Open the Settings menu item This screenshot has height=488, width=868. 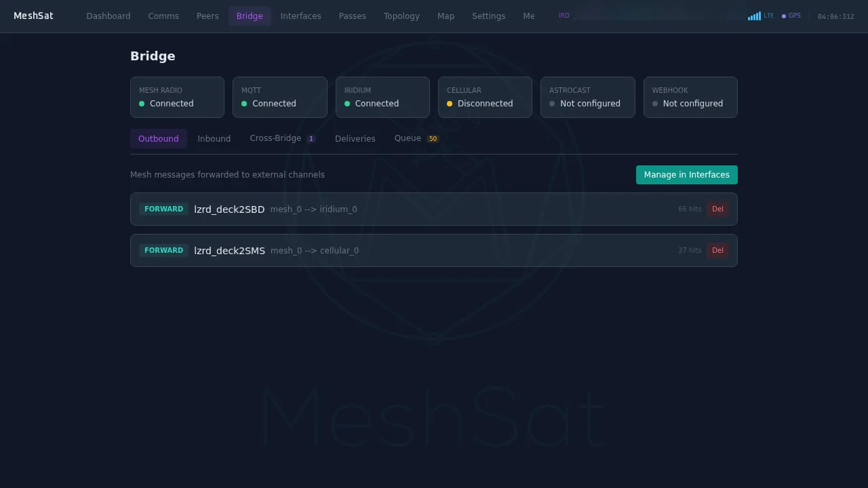pos(488,16)
